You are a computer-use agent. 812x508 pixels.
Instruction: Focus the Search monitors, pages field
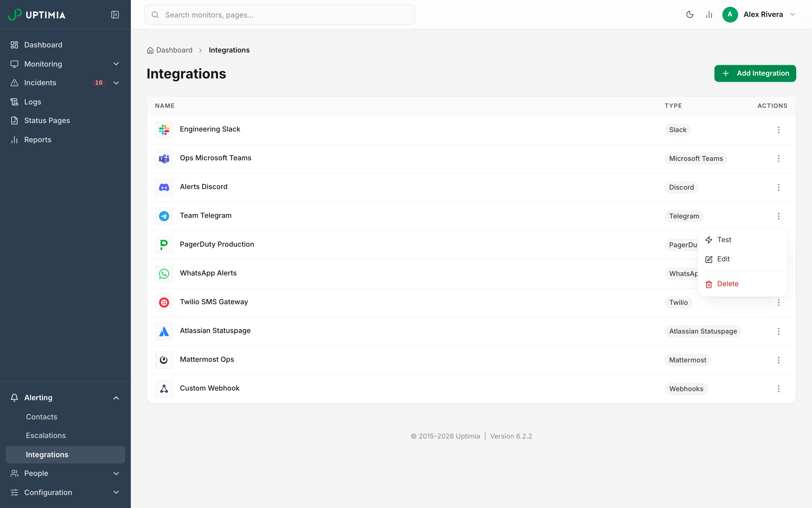[x=279, y=15]
